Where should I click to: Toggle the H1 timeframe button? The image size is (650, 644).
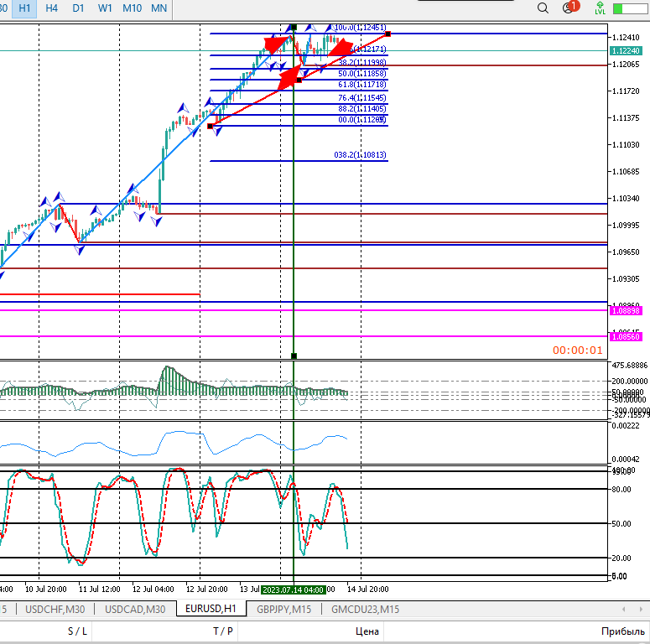(x=26, y=8)
